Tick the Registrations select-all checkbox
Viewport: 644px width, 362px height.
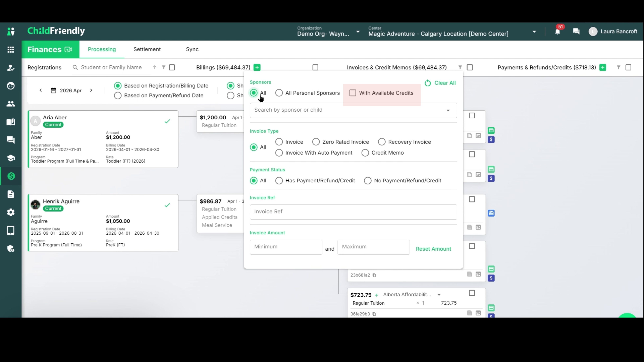[x=172, y=67]
